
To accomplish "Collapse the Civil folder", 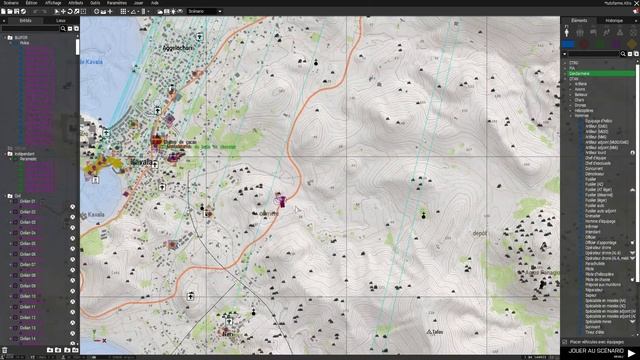I will tap(5, 196).
